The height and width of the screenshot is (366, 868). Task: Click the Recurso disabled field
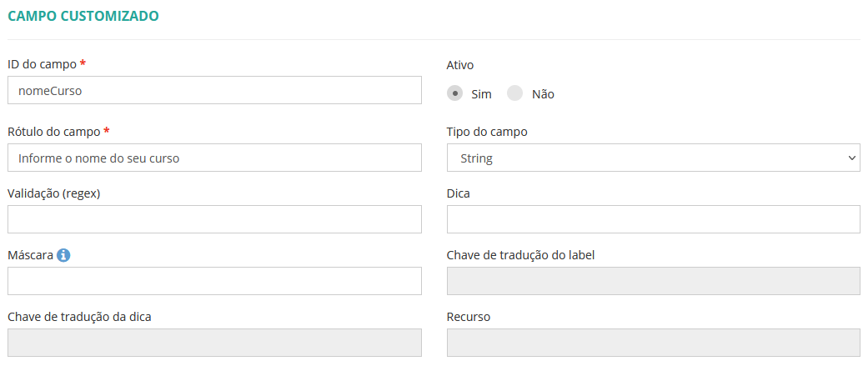[x=653, y=343]
